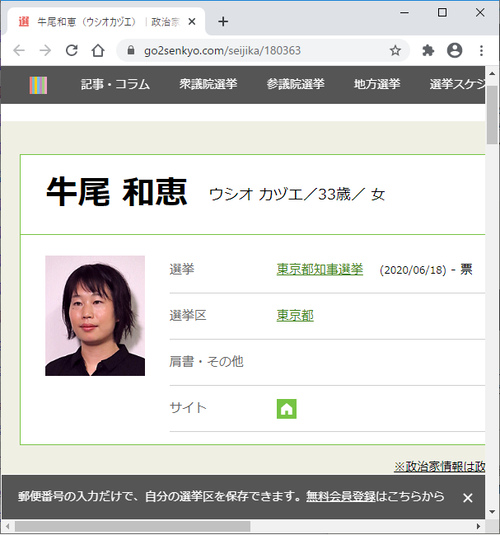This screenshot has width=500, height=535.
Task: Click the text ウシオ カヅエ／33歳／女
Action: pos(297,194)
